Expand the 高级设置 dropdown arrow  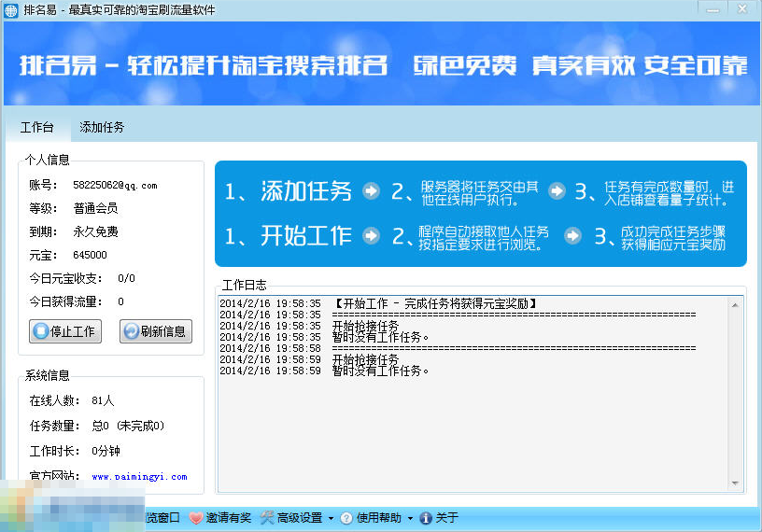pos(331,518)
